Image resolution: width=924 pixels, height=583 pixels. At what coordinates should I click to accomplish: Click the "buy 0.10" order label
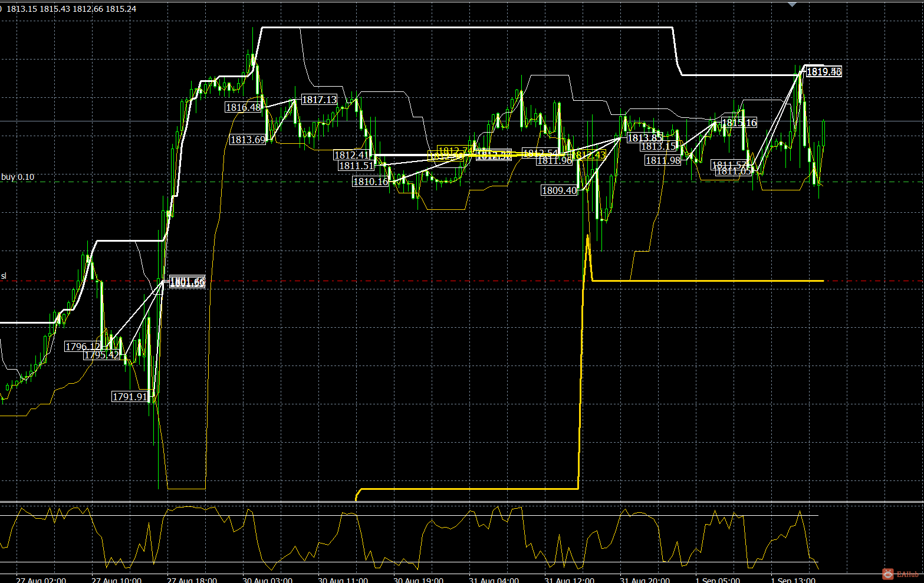18,177
